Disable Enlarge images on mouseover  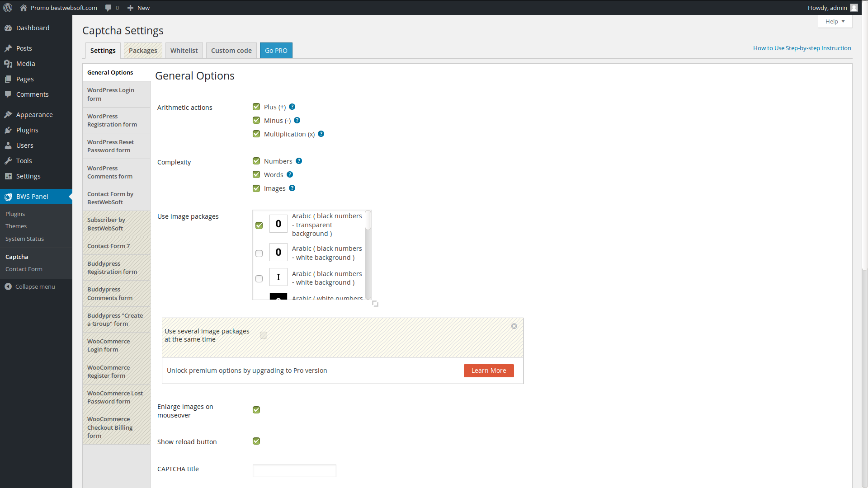pos(256,410)
